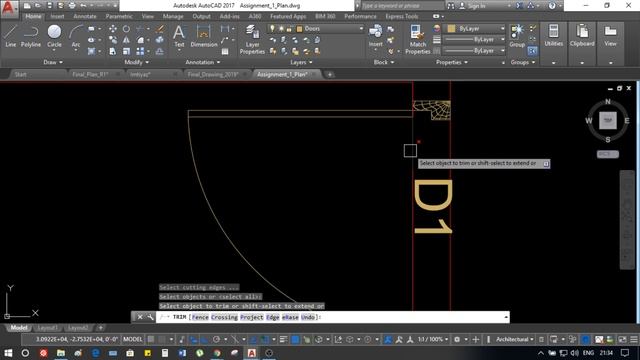Click the Copy tool in Modify panel
Screen dimensions: 640x360
tap(113, 40)
